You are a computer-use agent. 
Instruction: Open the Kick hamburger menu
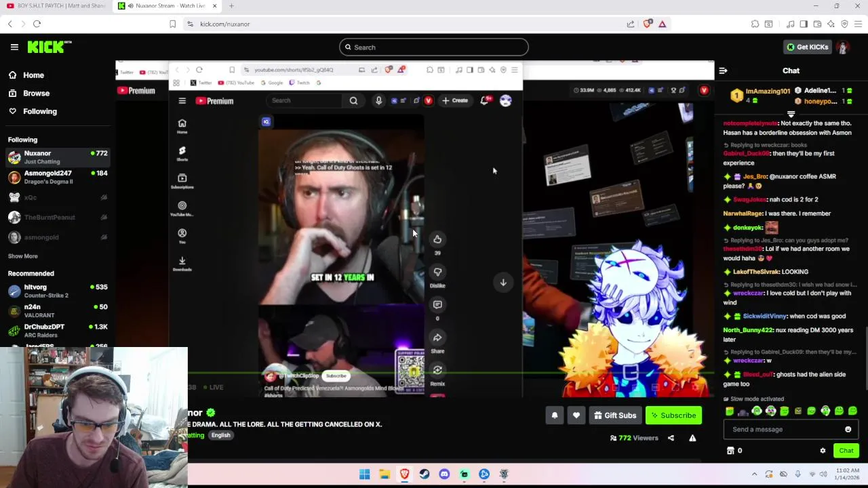pyautogui.click(x=14, y=47)
